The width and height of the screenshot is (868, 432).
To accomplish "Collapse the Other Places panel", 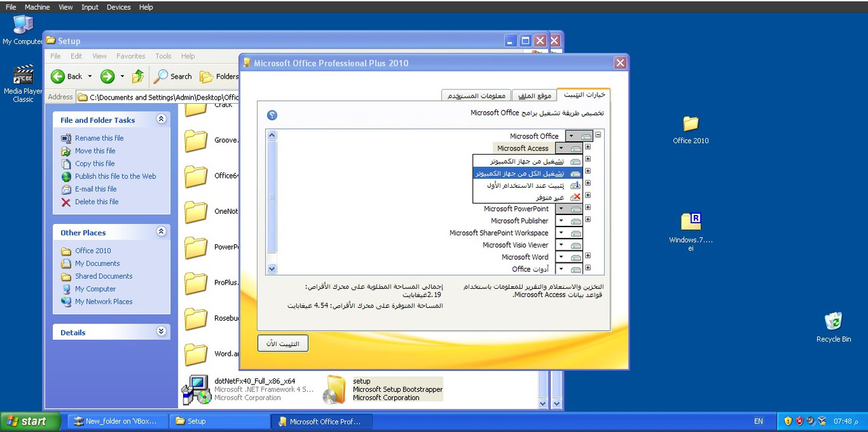I will 161,232.
